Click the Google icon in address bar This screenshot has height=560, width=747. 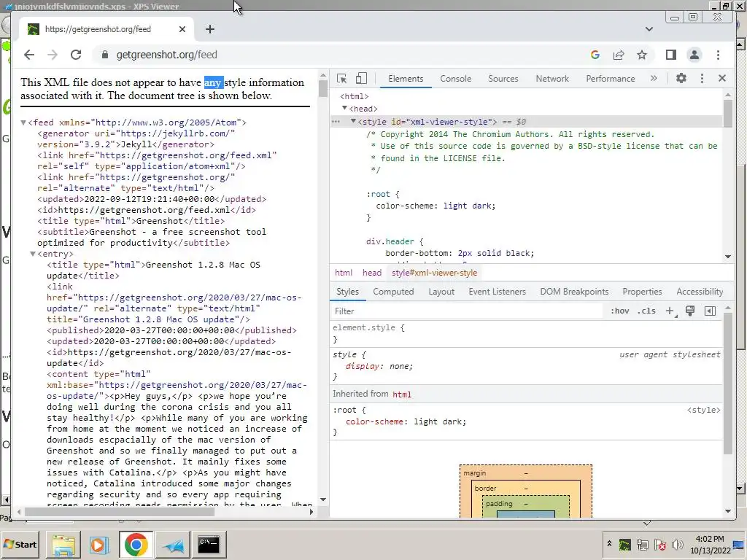pyautogui.click(x=595, y=55)
